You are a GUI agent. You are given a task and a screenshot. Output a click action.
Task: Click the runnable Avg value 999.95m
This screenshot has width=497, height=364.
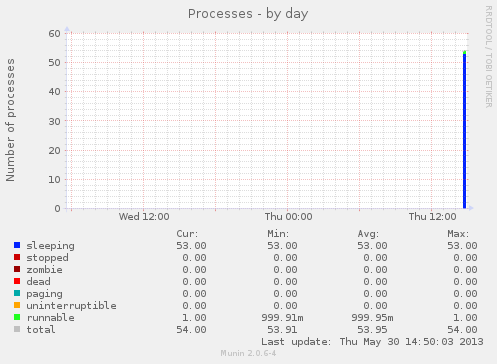tap(372, 318)
